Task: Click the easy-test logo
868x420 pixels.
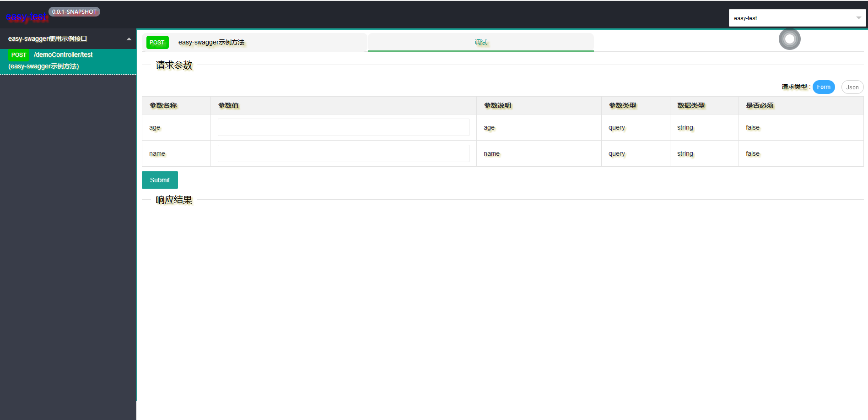Action: coord(27,17)
